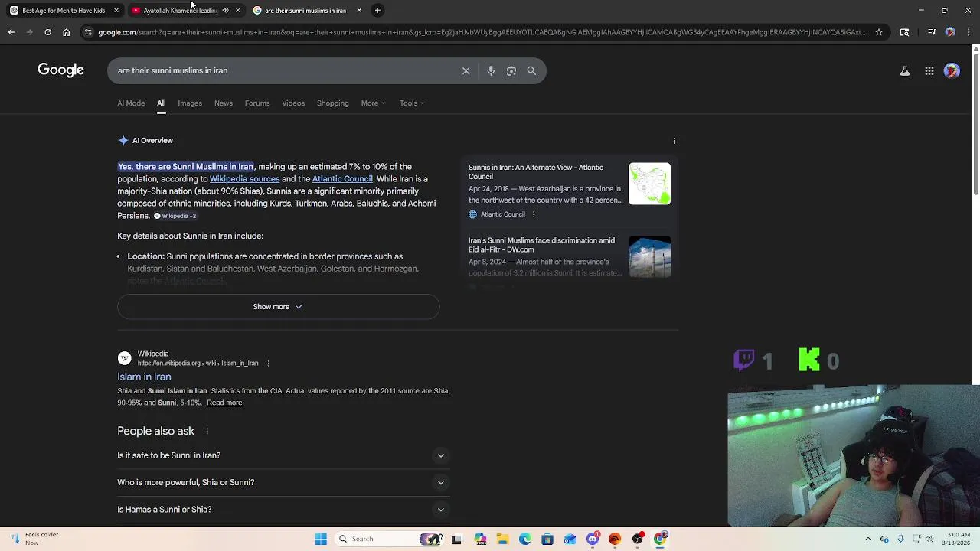
Task: Open AI Overview three-dot menu
Action: [x=674, y=141]
